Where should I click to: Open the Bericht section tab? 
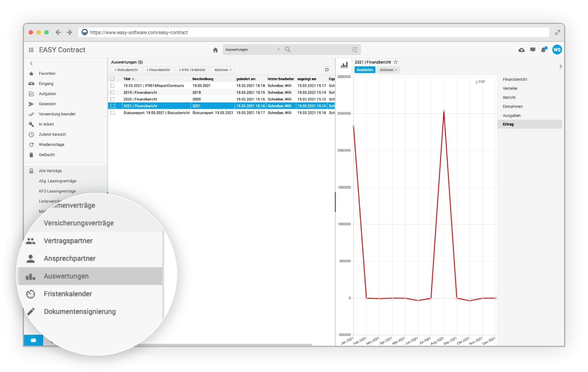coord(509,97)
